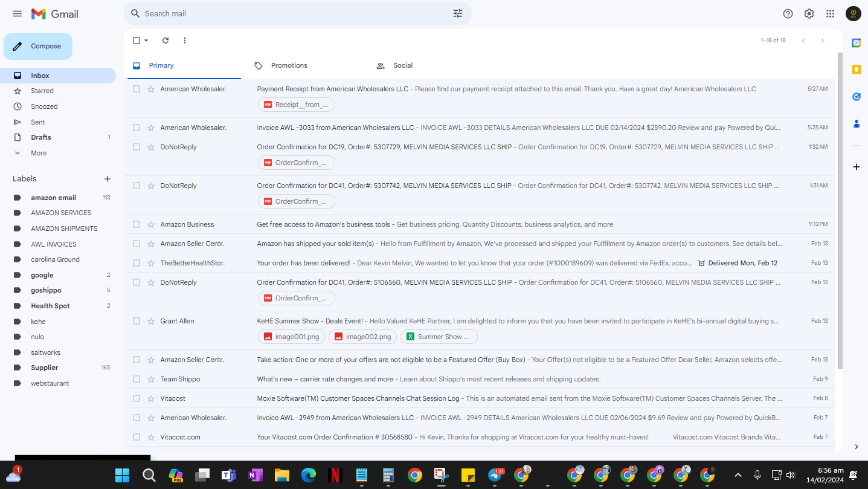This screenshot has height=489, width=868.
Task: Star the Moxie Software chat log email
Action: click(151, 398)
